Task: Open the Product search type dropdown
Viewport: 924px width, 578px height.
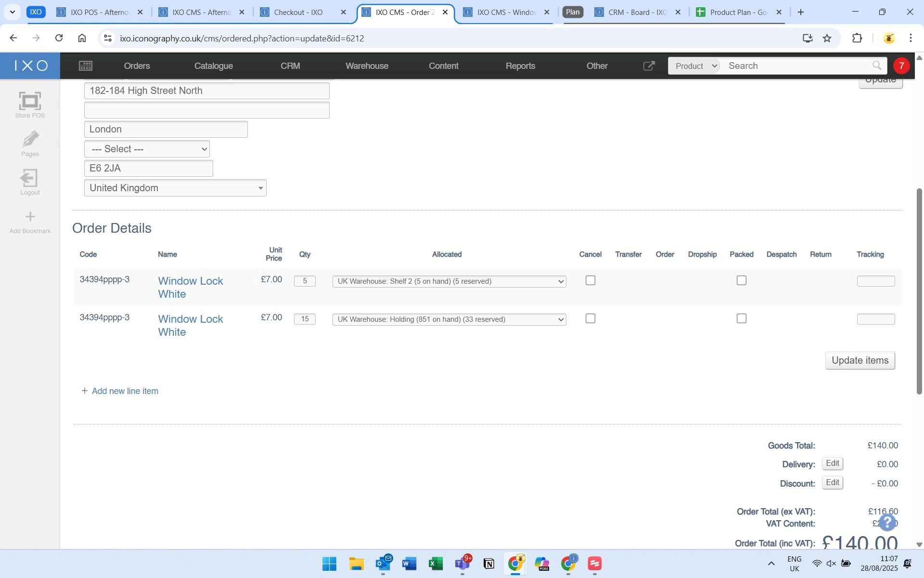Action: [694, 66]
